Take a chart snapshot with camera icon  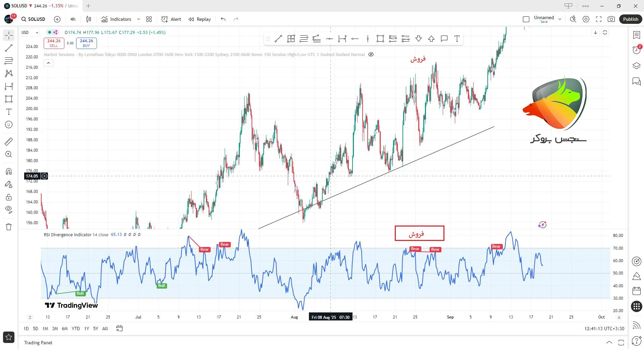click(x=611, y=19)
